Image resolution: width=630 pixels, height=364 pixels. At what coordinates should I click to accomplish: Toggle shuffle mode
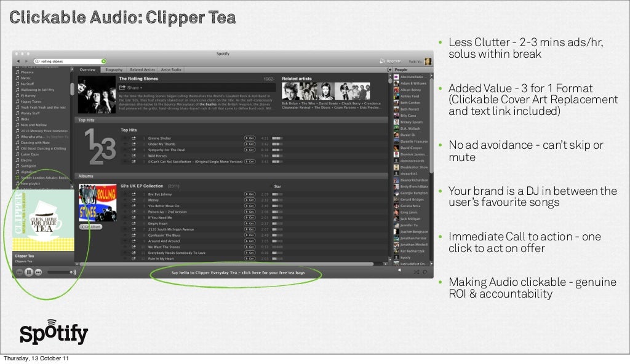pos(417,272)
